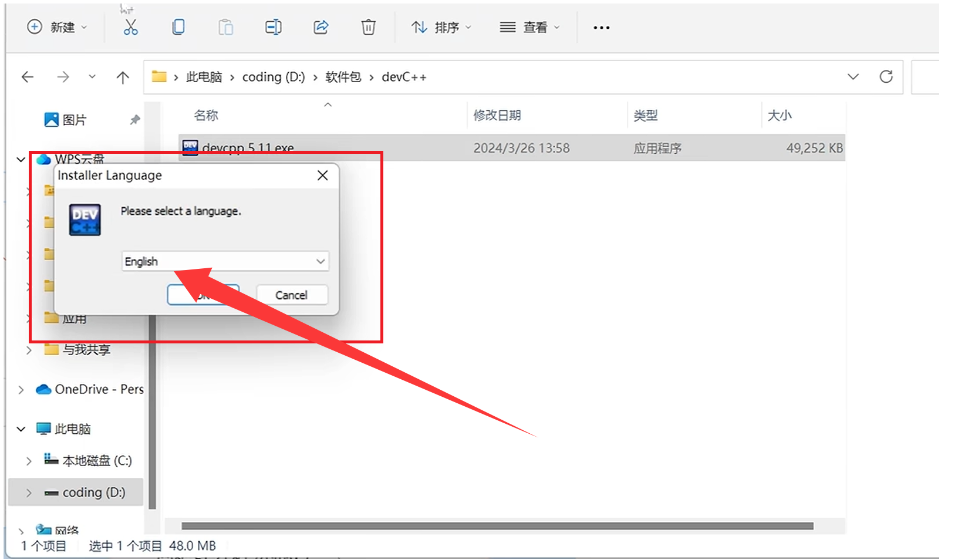Viewport: 958px width, 560px height.
Task: Click the Share icon in toolbar
Action: [321, 27]
